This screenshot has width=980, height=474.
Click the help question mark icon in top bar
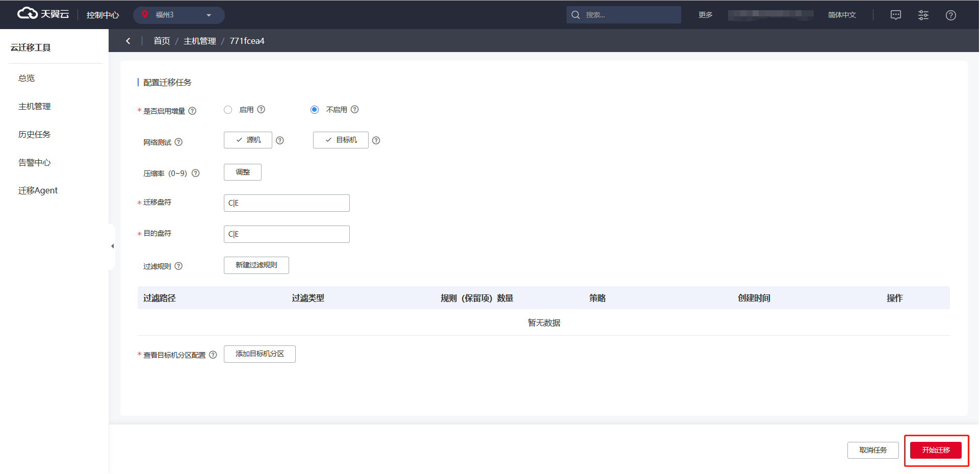(950, 15)
